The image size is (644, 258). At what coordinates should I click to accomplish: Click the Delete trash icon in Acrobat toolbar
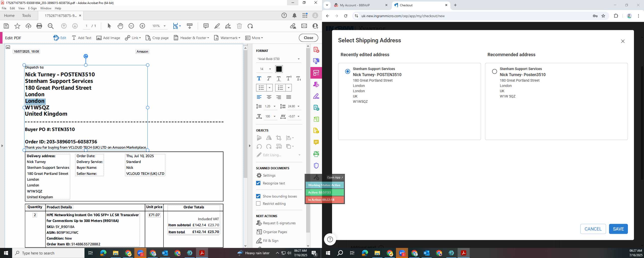[239, 26]
